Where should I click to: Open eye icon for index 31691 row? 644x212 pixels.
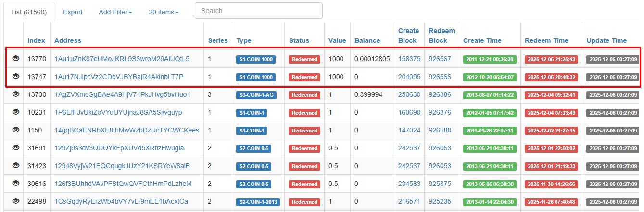coord(16,147)
